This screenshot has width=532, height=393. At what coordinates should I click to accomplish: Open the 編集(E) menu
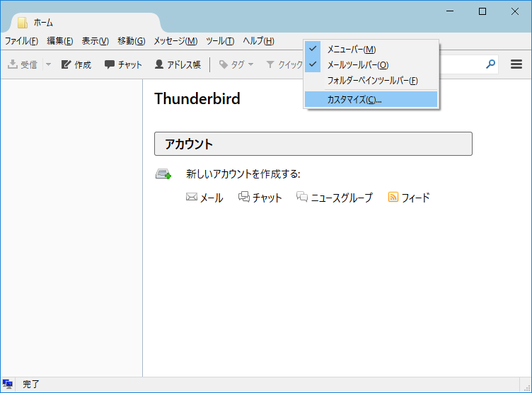pyautogui.click(x=60, y=41)
